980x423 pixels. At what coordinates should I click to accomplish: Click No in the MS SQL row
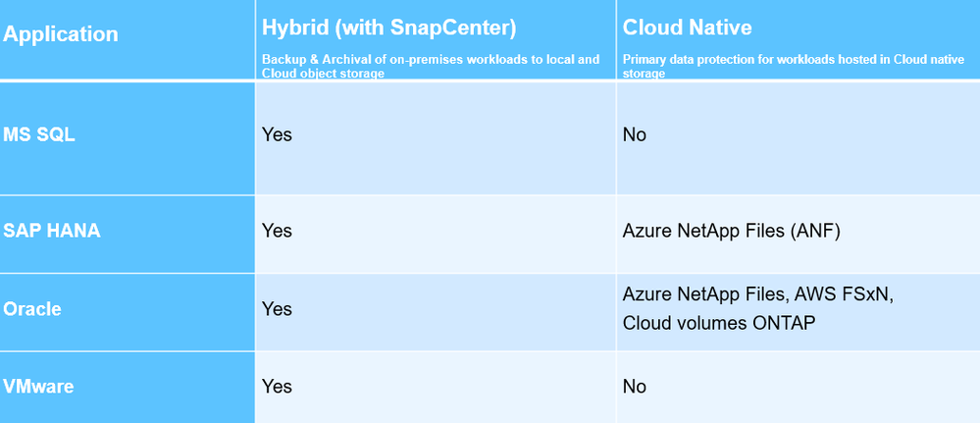[x=635, y=134]
